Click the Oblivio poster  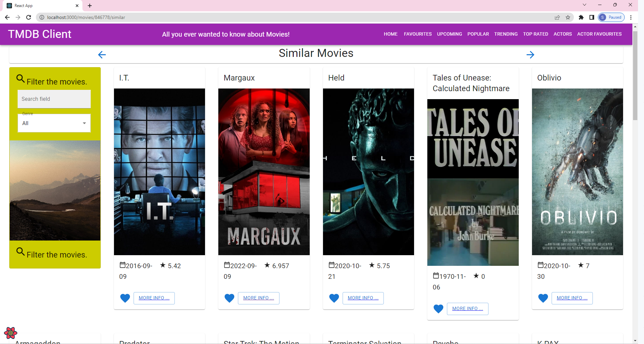[x=578, y=172]
